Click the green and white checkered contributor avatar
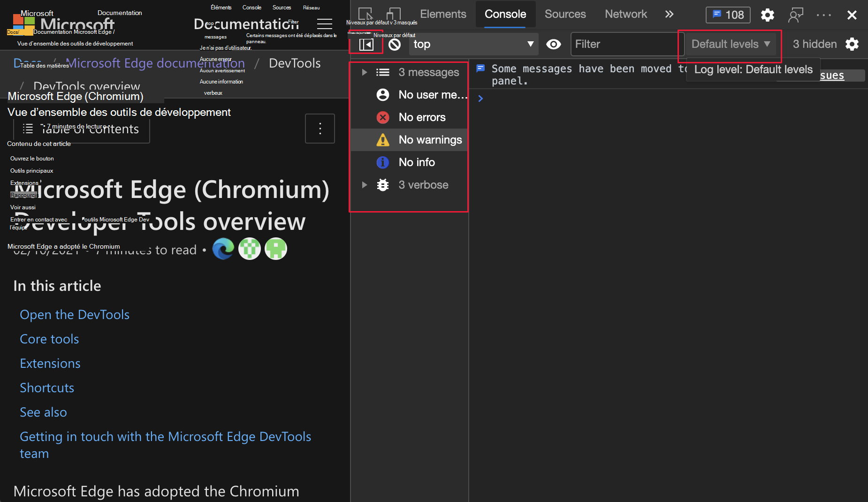Viewport: 868px width, 502px height. point(250,249)
